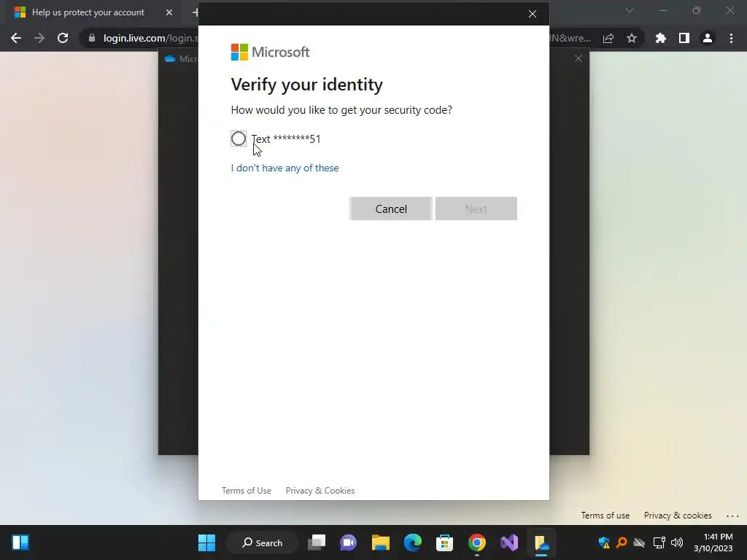Screen dimensions: 747x560
Task: Open OneDrive tray icon
Action: click(x=639, y=542)
